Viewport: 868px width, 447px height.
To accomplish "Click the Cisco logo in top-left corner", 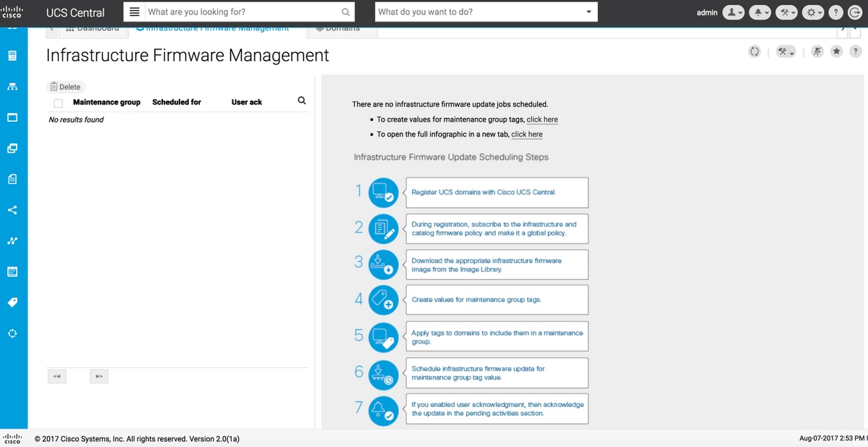I will coord(12,12).
